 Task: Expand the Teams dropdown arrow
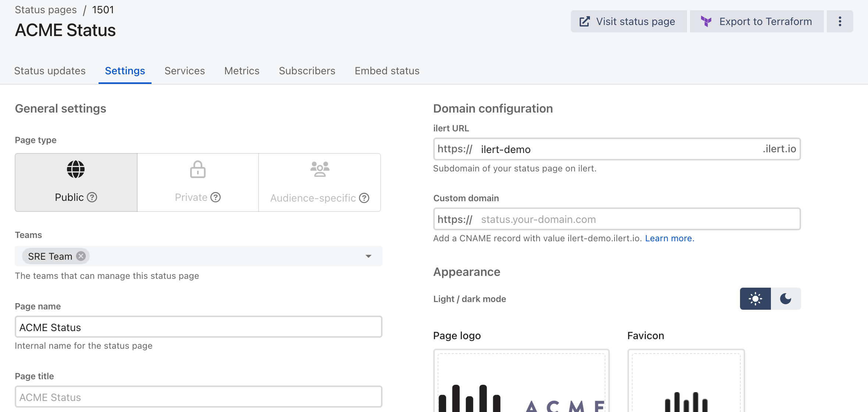coord(369,256)
